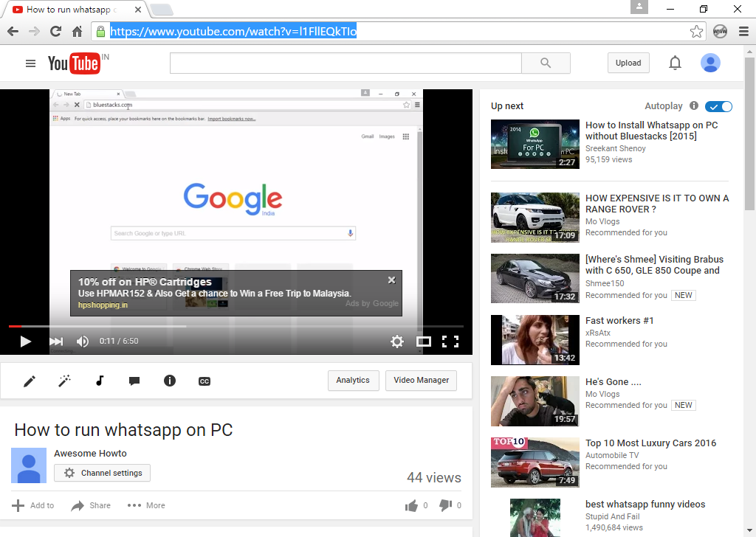Screen dimensions: 756x537
Task: Open the magic wand enhancements tool
Action: pos(64,381)
